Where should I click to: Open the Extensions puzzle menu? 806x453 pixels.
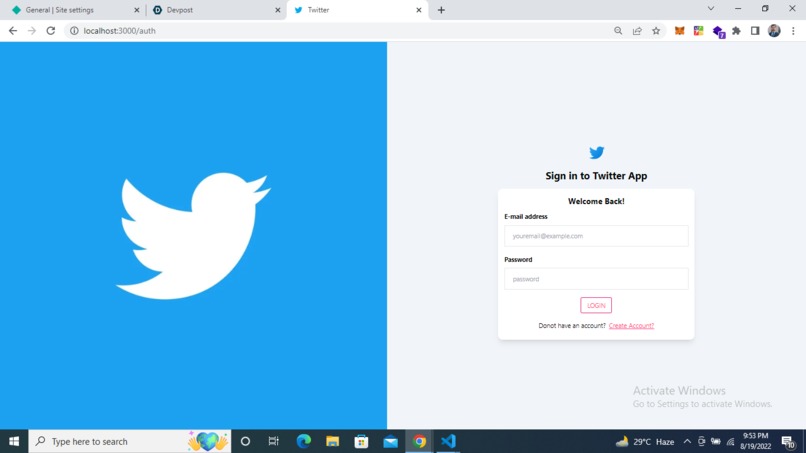[736, 31]
